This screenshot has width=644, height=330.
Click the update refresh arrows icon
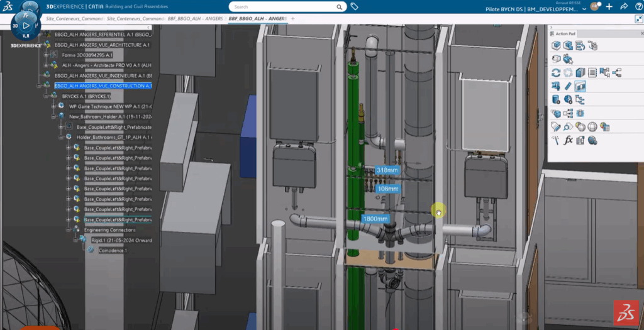tap(556, 72)
